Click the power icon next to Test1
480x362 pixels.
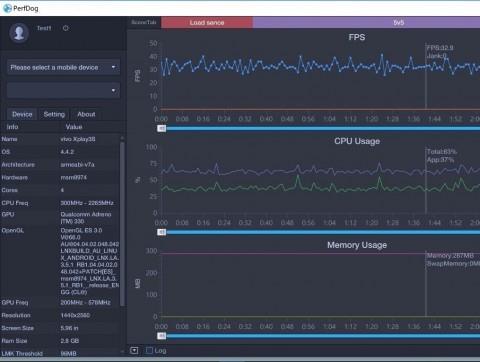coord(66,28)
